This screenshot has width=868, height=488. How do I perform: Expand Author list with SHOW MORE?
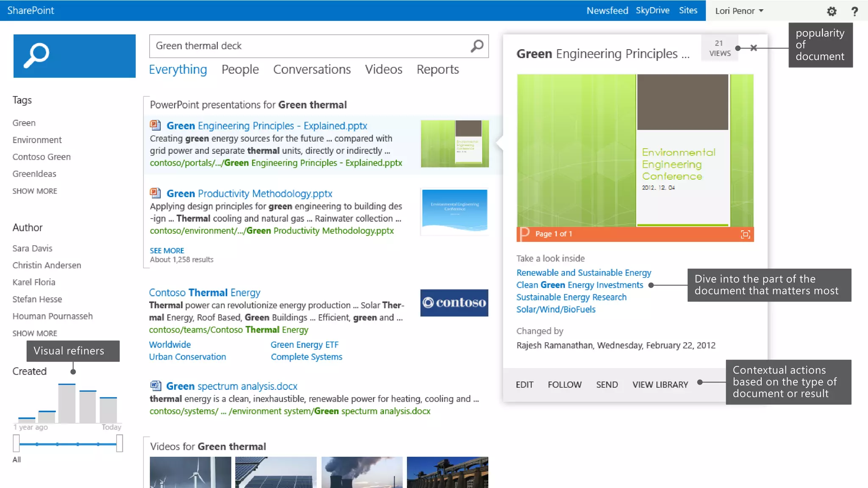[x=35, y=333]
